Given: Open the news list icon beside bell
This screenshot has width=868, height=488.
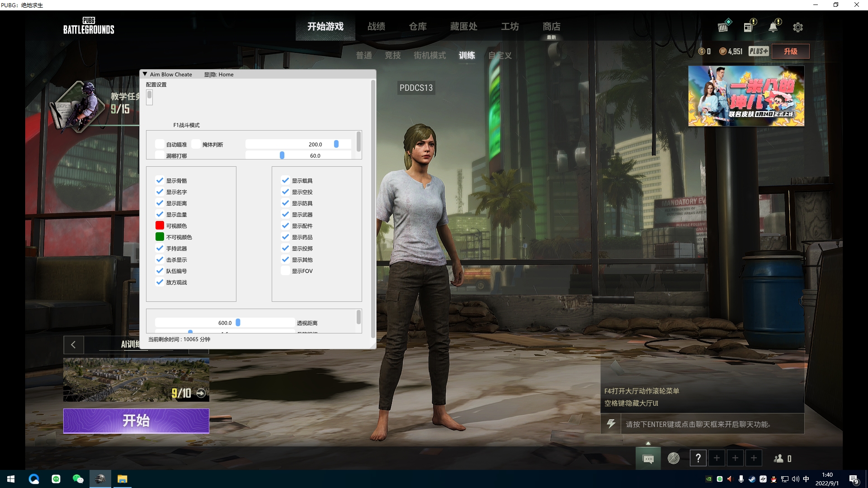Looking at the screenshot, I should point(748,27).
